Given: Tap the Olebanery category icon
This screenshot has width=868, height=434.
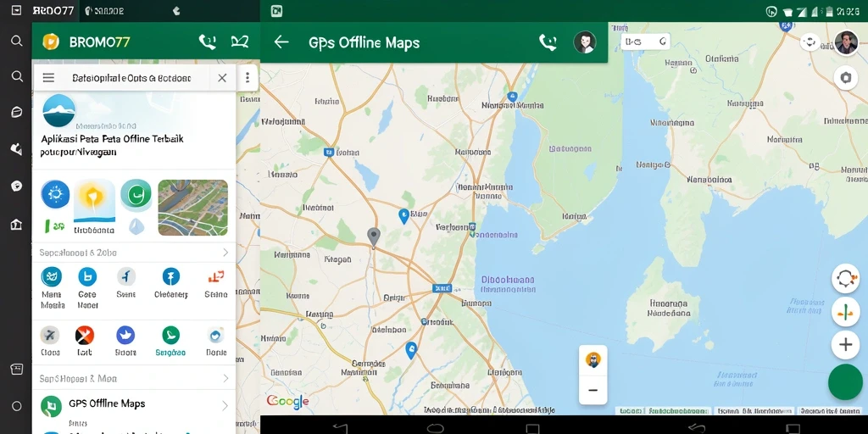Looking at the screenshot, I should coord(170,276).
